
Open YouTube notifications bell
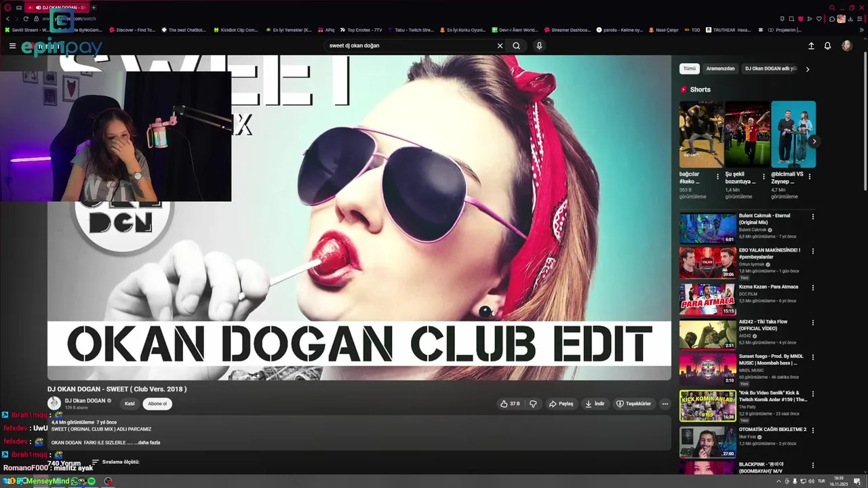point(827,46)
